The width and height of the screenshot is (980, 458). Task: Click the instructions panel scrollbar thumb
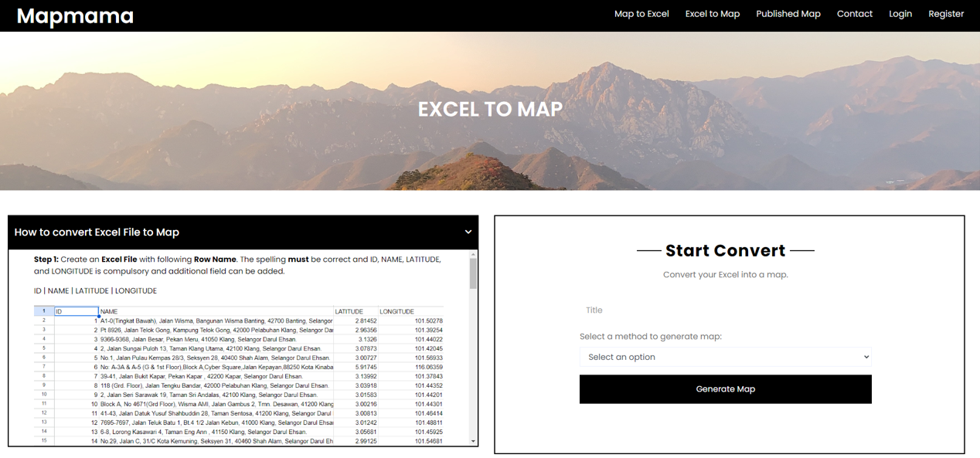tap(473, 273)
